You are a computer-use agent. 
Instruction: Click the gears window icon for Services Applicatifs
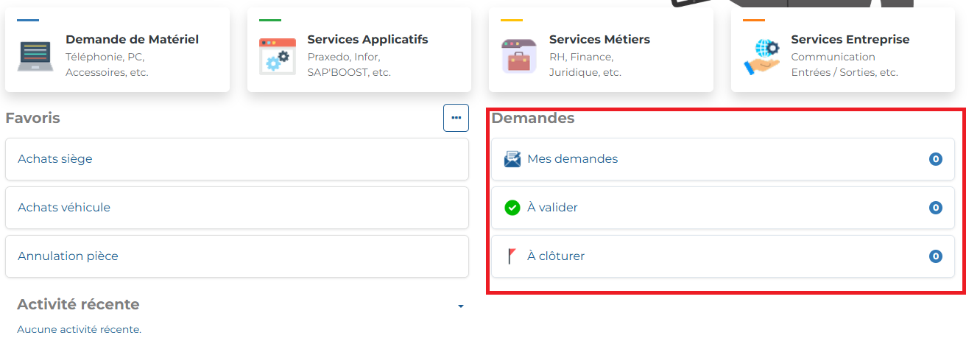tap(278, 57)
